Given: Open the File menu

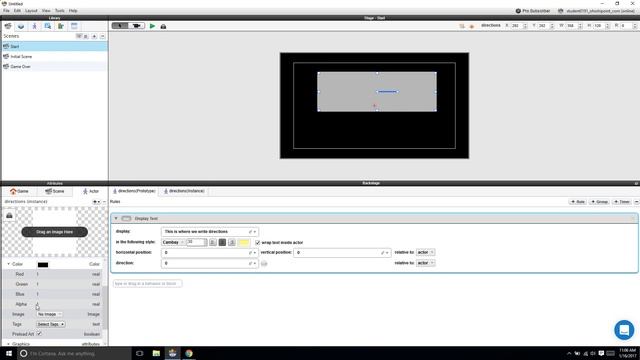Looking at the screenshot, I should (x=6, y=11).
